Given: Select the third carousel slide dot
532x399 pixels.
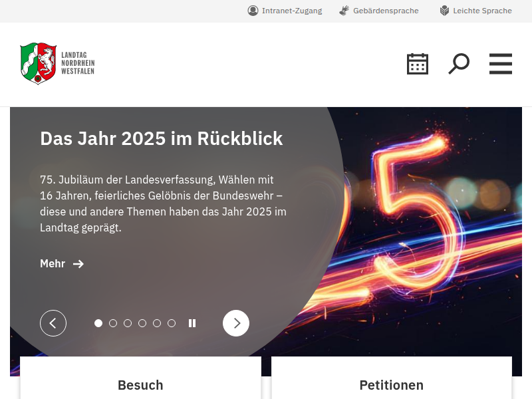Looking at the screenshot, I should coord(128,323).
